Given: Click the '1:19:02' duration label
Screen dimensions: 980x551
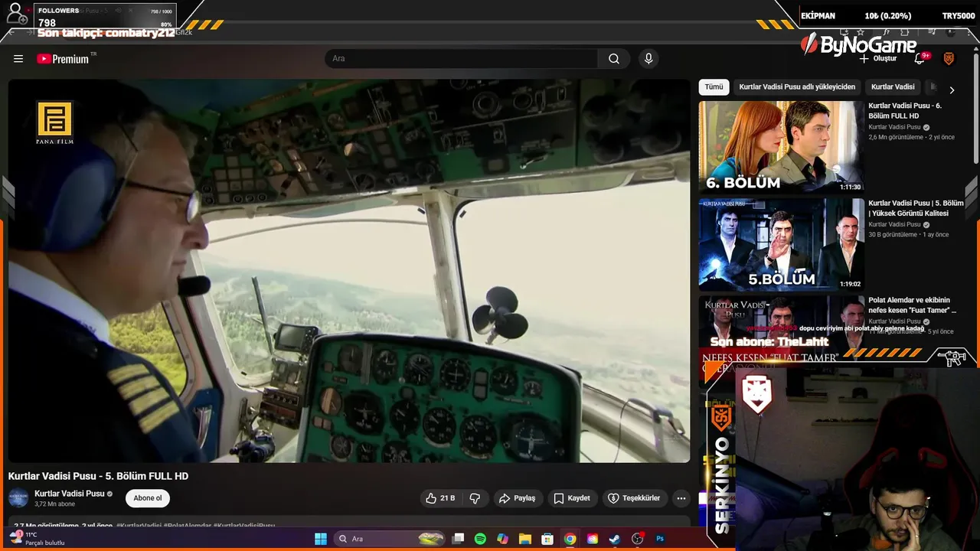Looking at the screenshot, I should point(850,284).
